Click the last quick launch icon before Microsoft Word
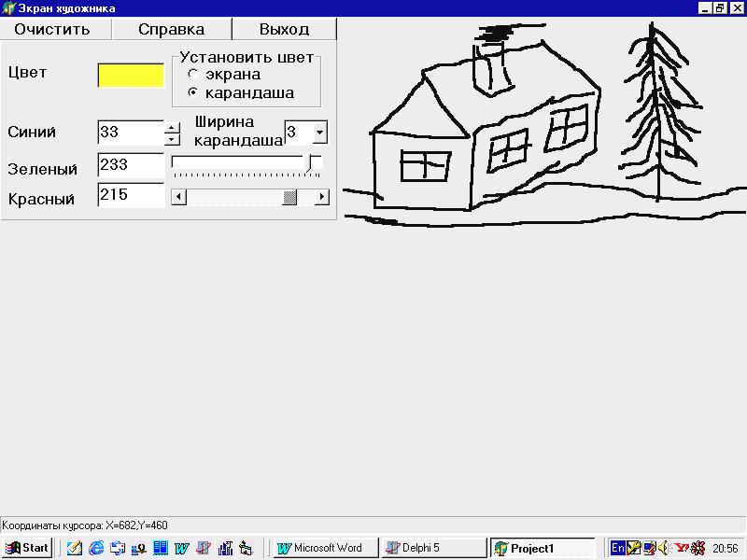 [246, 548]
